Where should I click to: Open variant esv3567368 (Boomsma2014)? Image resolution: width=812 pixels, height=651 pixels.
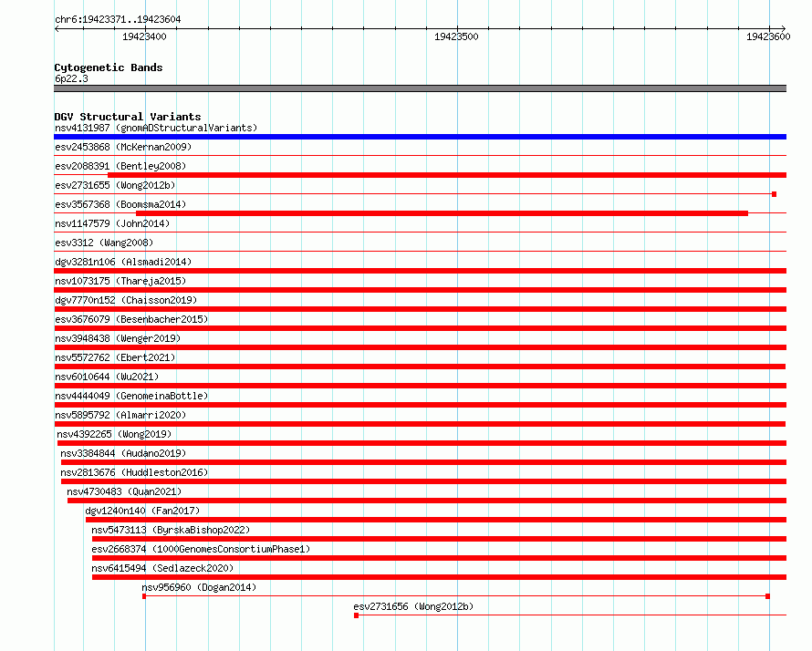tap(120, 204)
